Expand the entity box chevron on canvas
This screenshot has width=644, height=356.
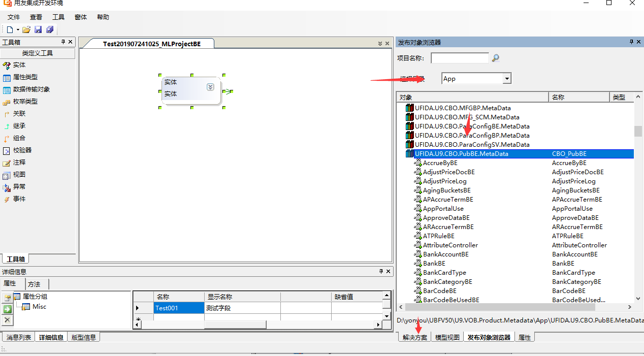click(210, 87)
